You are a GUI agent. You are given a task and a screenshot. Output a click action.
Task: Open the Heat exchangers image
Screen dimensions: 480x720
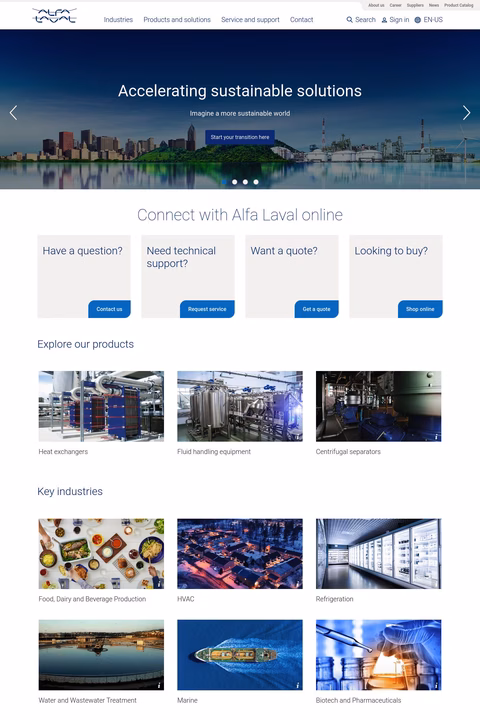click(101, 406)
